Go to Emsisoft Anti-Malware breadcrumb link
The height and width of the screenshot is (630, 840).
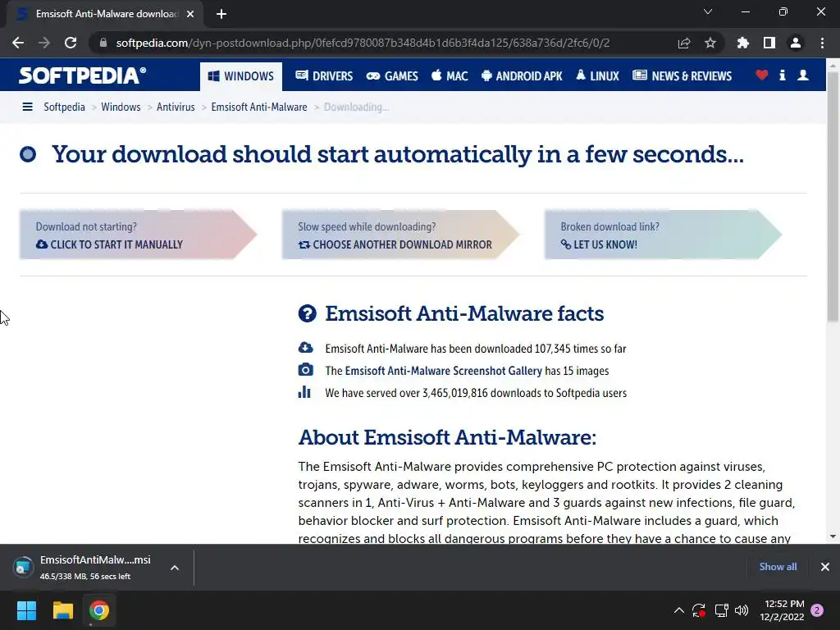[259, 107]
